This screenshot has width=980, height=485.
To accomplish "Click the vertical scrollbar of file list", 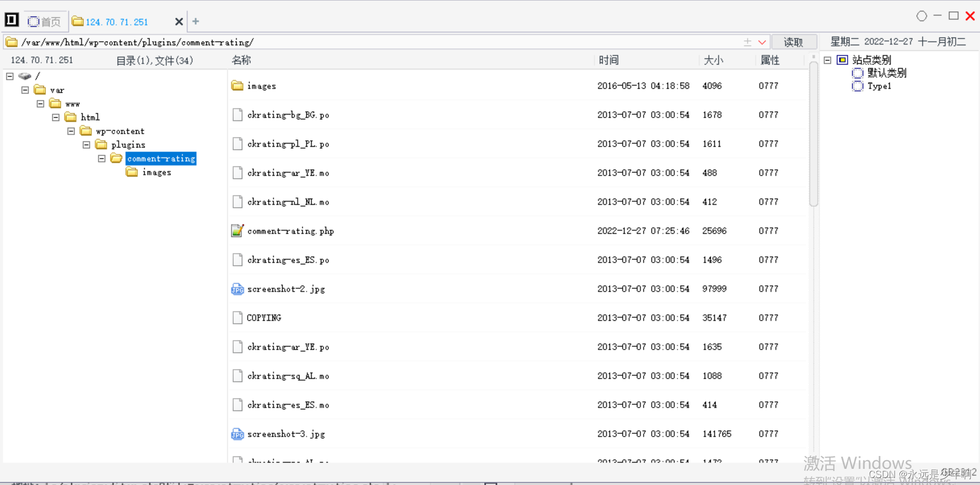I will click(x=813, y=134).
